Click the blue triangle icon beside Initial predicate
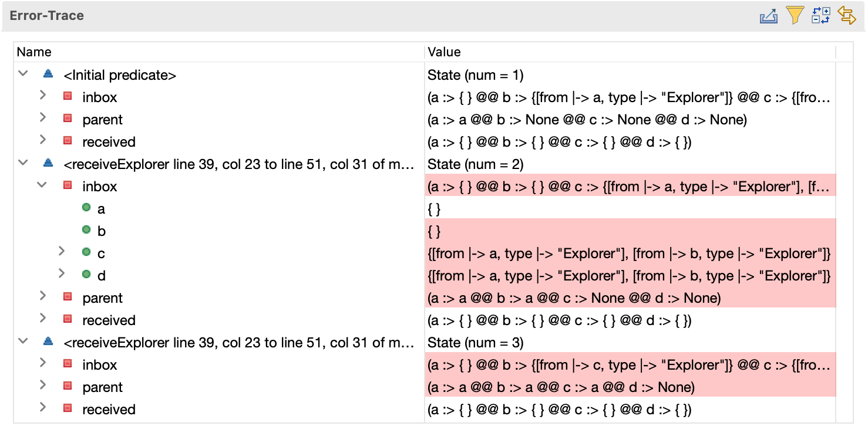The height and width of the screenshot is (426, 868). [48, 75]
